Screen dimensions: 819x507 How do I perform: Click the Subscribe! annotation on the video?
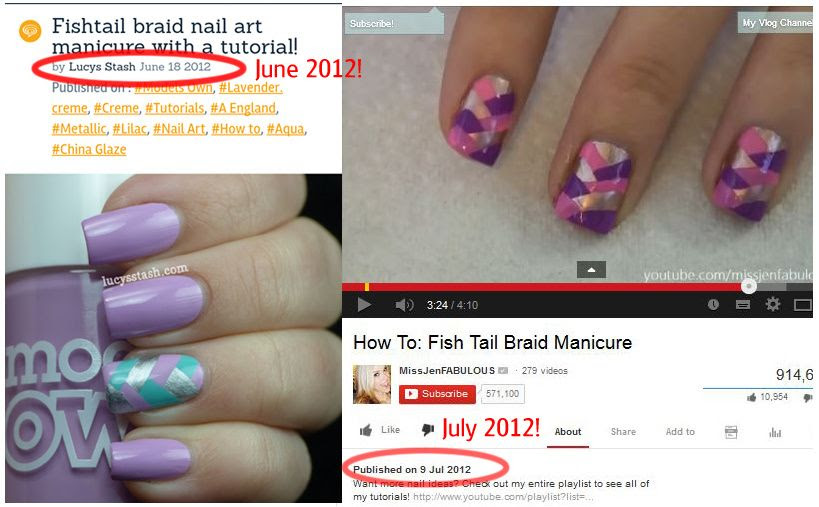(x=394, y=23)
